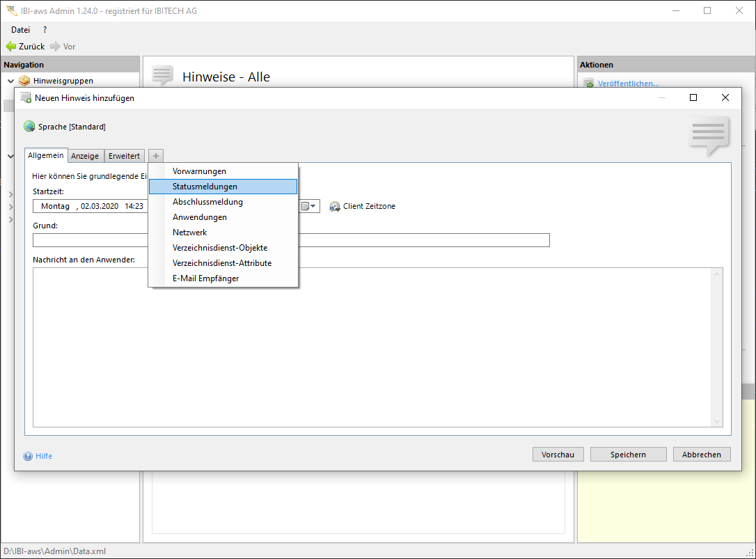The image size is (756, 559).
Task: Open the Erweitert tab
Action: [x=124, y=156]
